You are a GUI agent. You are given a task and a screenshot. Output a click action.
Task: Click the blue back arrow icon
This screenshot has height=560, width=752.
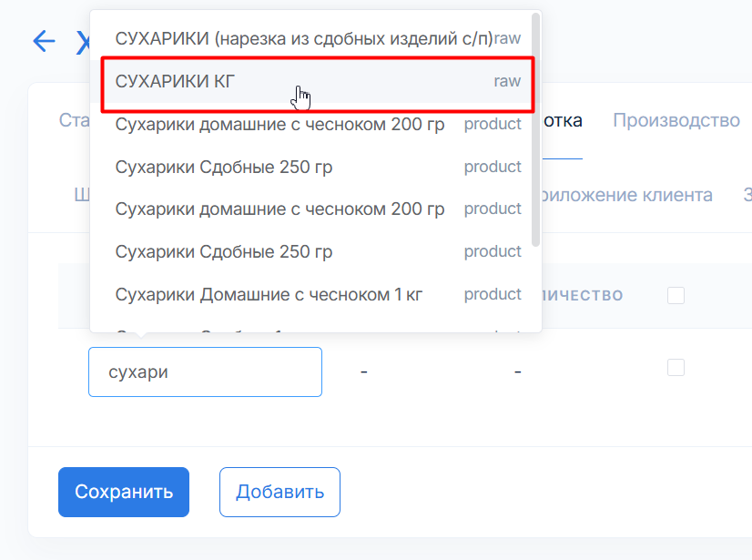pos(44,40)
